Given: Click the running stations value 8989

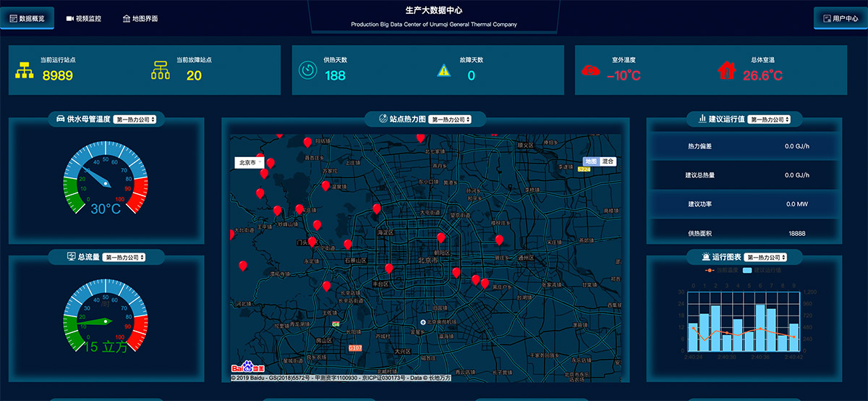Looking at the screenshot, I should tap(58, 75).
